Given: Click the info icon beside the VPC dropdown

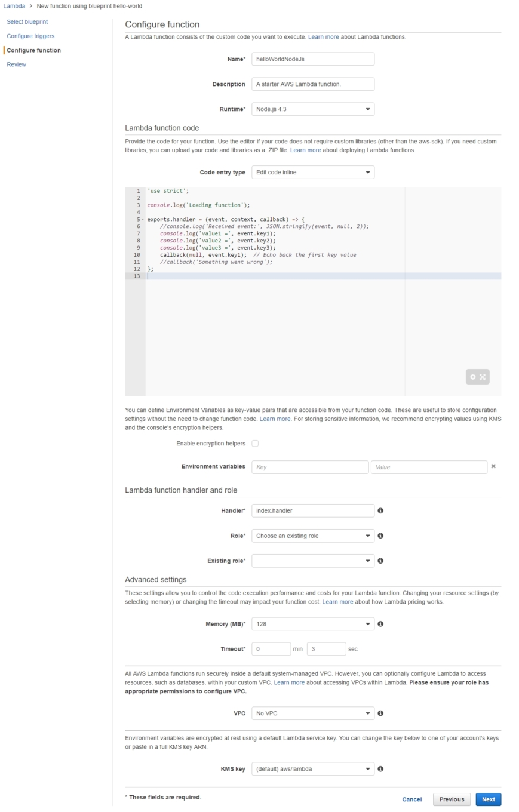Looking at the screenshot, I should pos(380,713).
